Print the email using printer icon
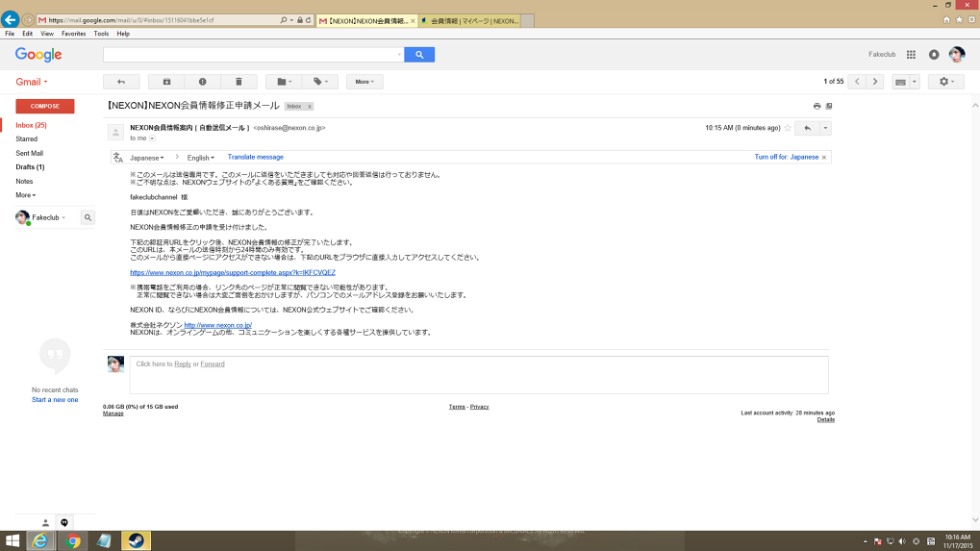This screenshot has width=980, height=551. (817, 106)
